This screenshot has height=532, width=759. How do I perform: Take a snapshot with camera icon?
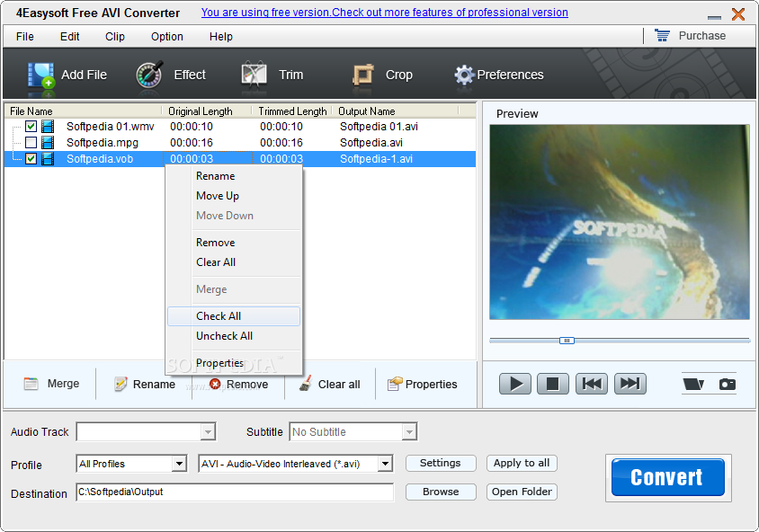point(727,384)
